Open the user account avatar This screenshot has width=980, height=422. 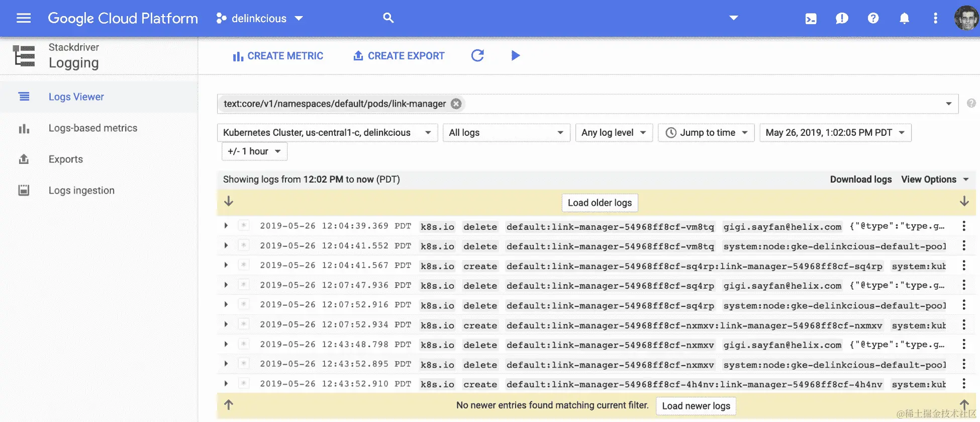point(966,18)
